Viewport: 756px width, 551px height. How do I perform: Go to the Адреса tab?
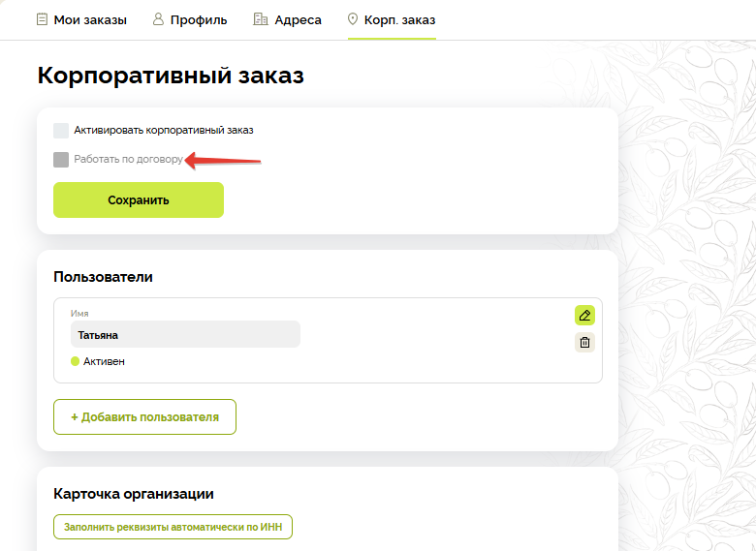tap(299, 19)
